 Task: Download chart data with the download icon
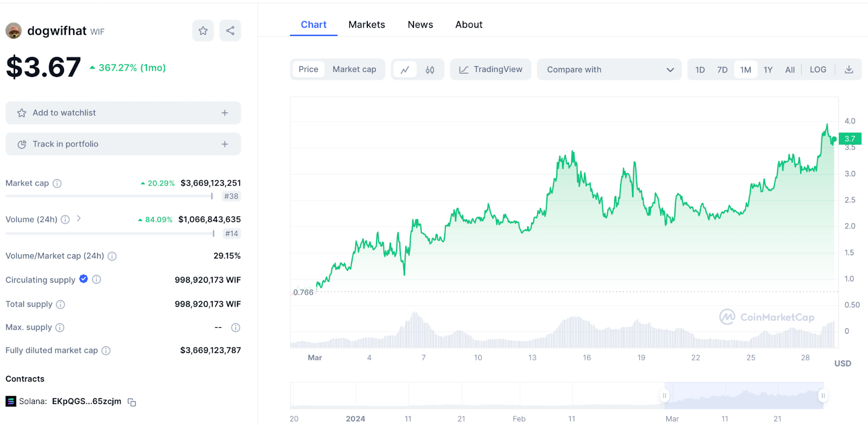click(x=849, y=69)
